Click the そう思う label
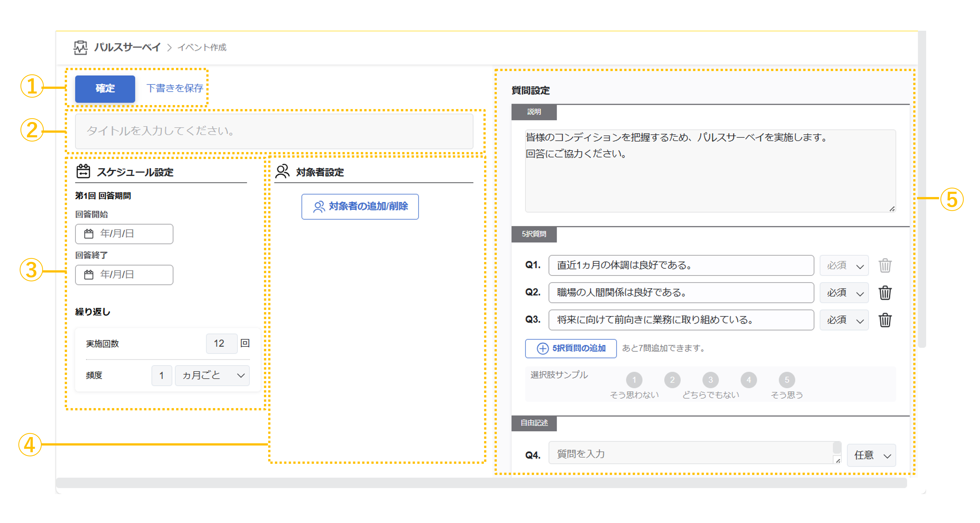This screenshot has height=523, width=980. click(787, 395)
